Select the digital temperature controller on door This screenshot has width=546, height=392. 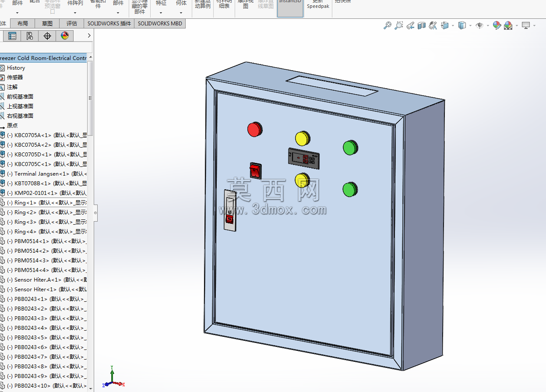coord(305,159)
